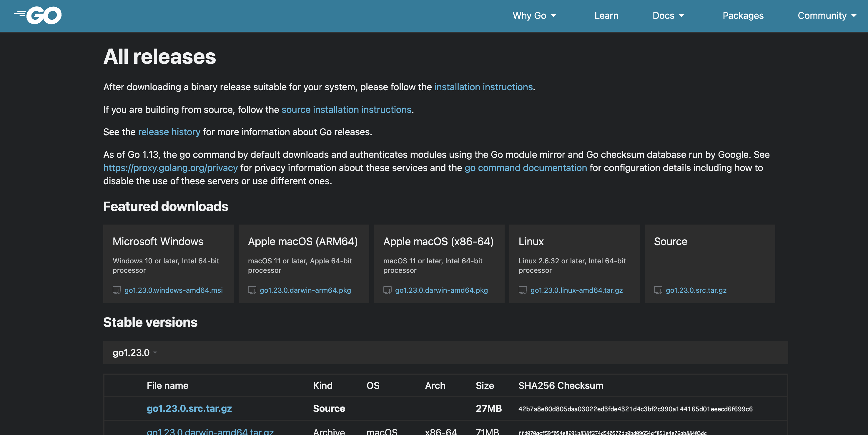
Task: Click download icon beside linux-amd64.tar.gz
Action: coord(523,290)
